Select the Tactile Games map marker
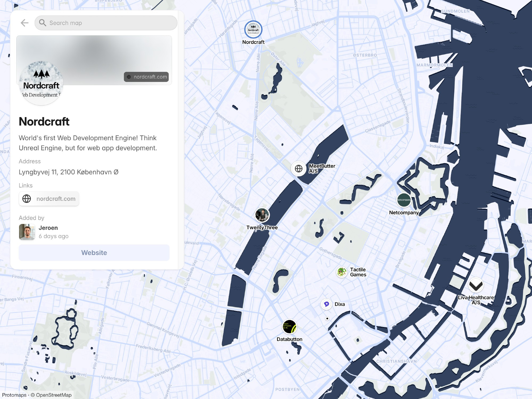Screen dimensions: 532x399 click(342, 272)
